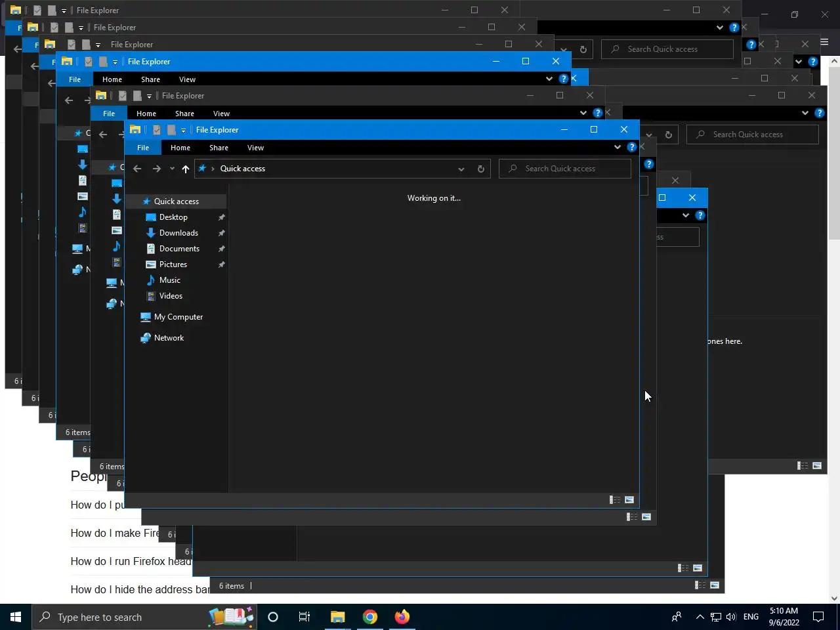Click Properties quick-access icon in front title bar
Screen dimensions: 840x630
[157, 130]
